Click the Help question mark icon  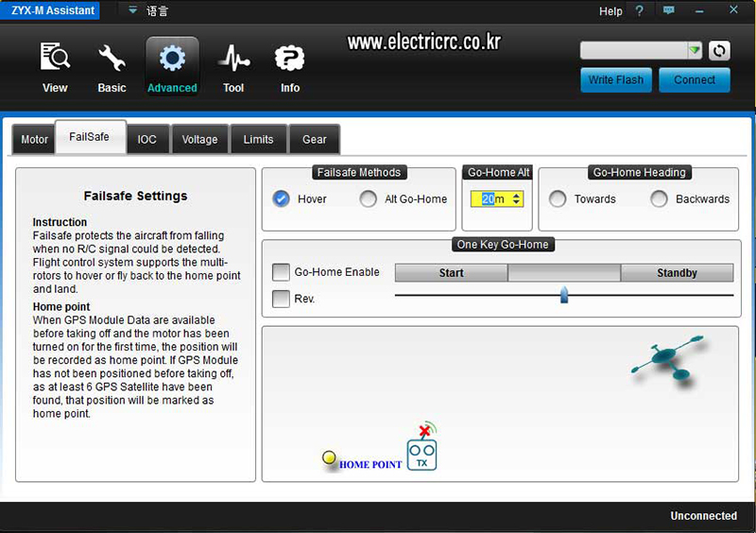pyautogui.click(x=640, y=10)
